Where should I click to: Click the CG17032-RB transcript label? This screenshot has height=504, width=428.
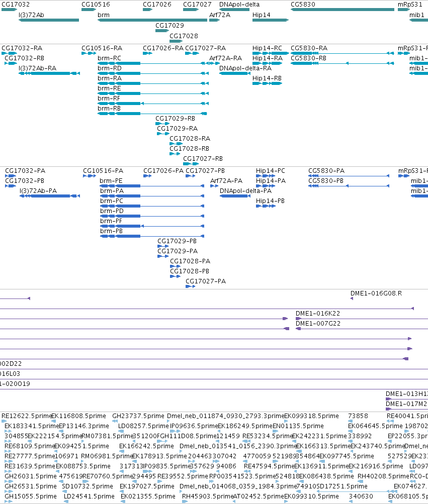[x=25, y=58]
